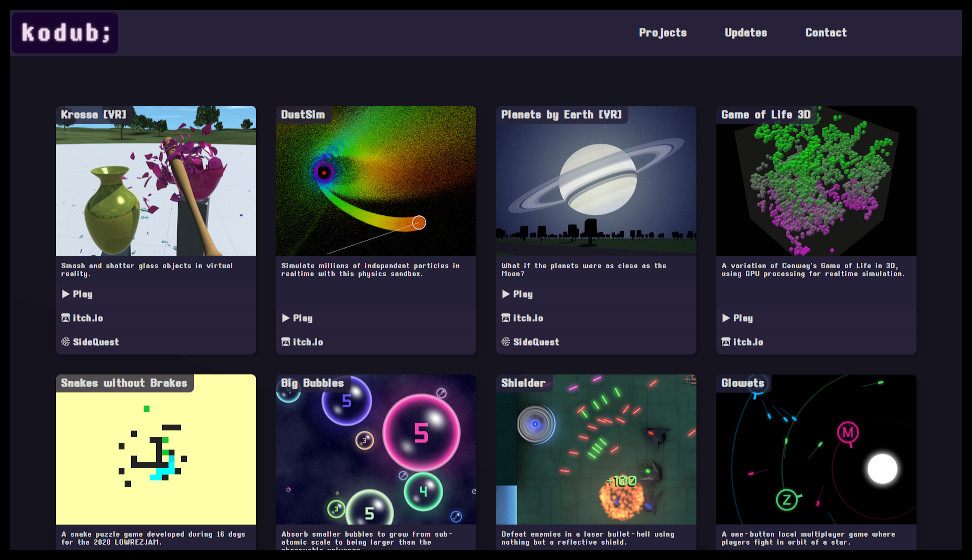Open the Snakes without Brakes thumbnail
Viewport: 972px width, 560px height.
pos(156,450)
